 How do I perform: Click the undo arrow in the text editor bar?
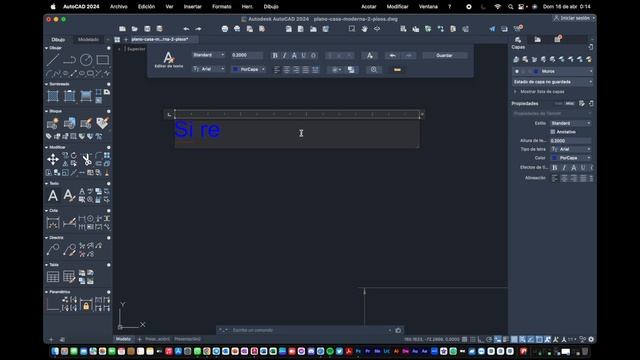coord(392,56)
